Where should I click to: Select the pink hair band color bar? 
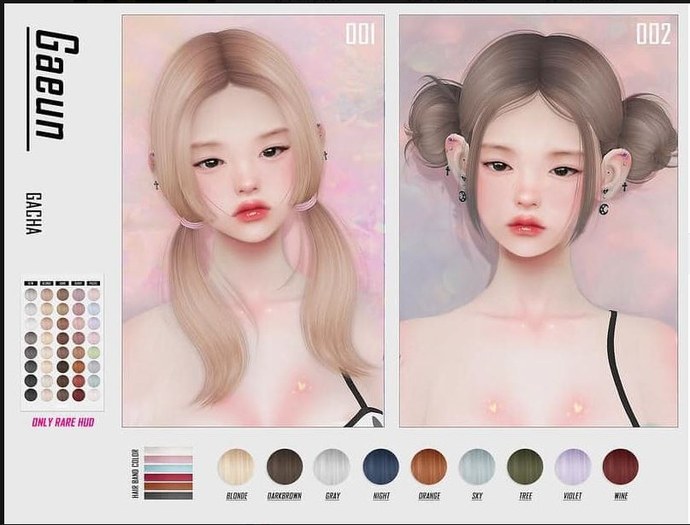(x=168, y=460)
